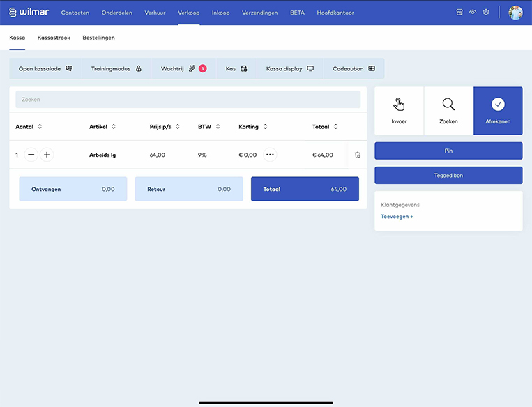This screenshot has height=407, width=532.
Task: Decrease quantity with the minus button
Action: click(31, 155)
